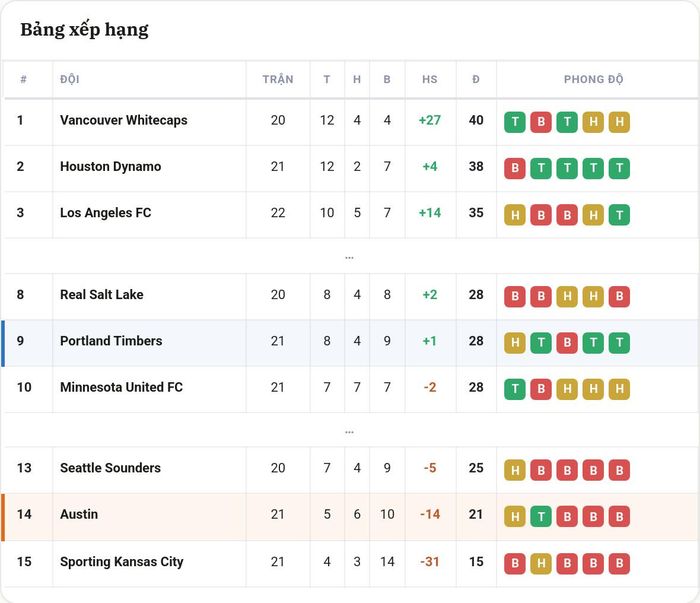The height and width of the screenshot is (603, 700).
Task: Open the Vancouver Whitecaps team link
Action: click(124, 120)
